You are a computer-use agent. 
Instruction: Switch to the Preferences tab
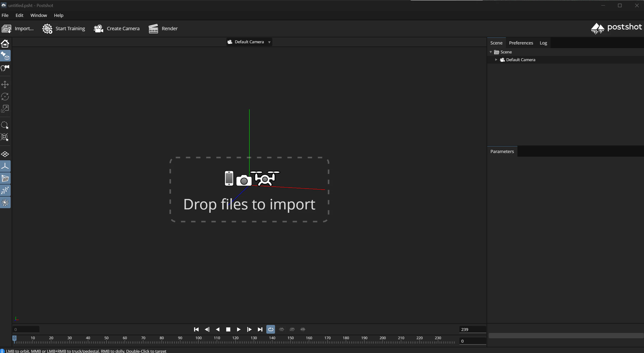(521, 43)
